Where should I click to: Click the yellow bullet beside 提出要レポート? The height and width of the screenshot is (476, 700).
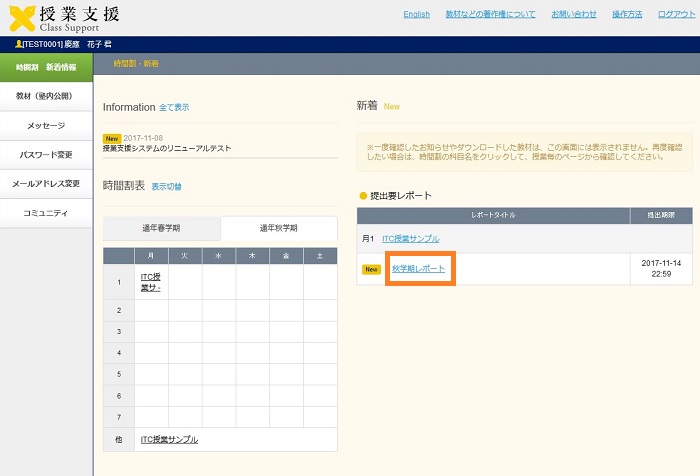pyautogui.click(x=363, y=195)
